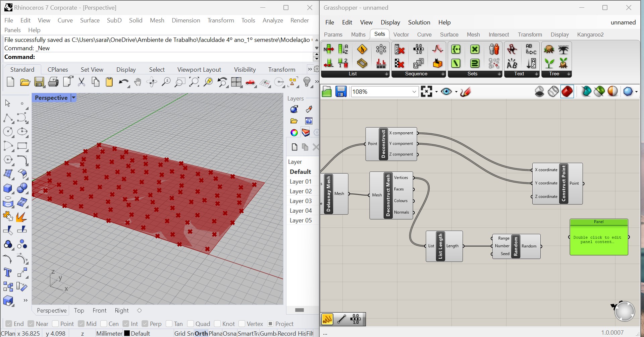Viewport: 644px width, 337px height.
Task: Open the Rhino Surface menu
Action: (90, 20)
